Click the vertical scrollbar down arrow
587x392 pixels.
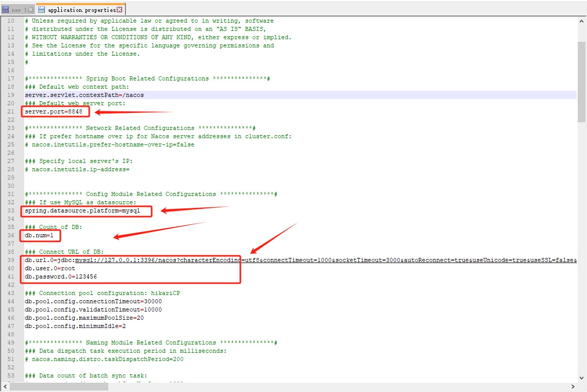click(x=581, y=378)
